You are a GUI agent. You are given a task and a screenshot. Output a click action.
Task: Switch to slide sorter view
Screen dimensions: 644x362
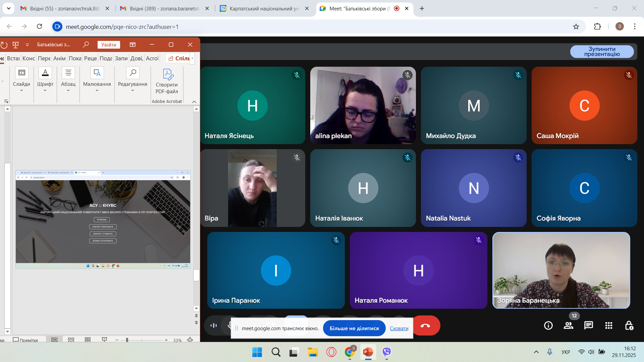point(71,340)
